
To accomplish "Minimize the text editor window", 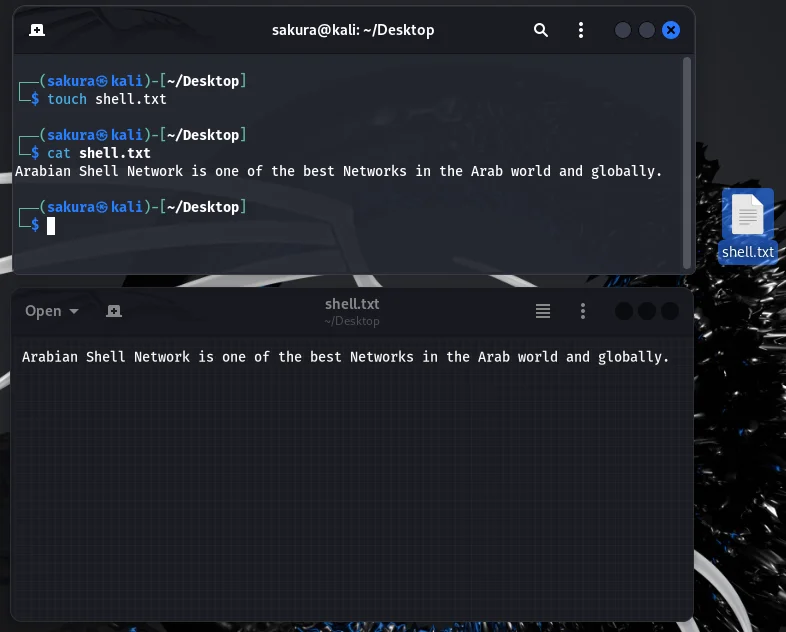I will (x=624, y=311).
